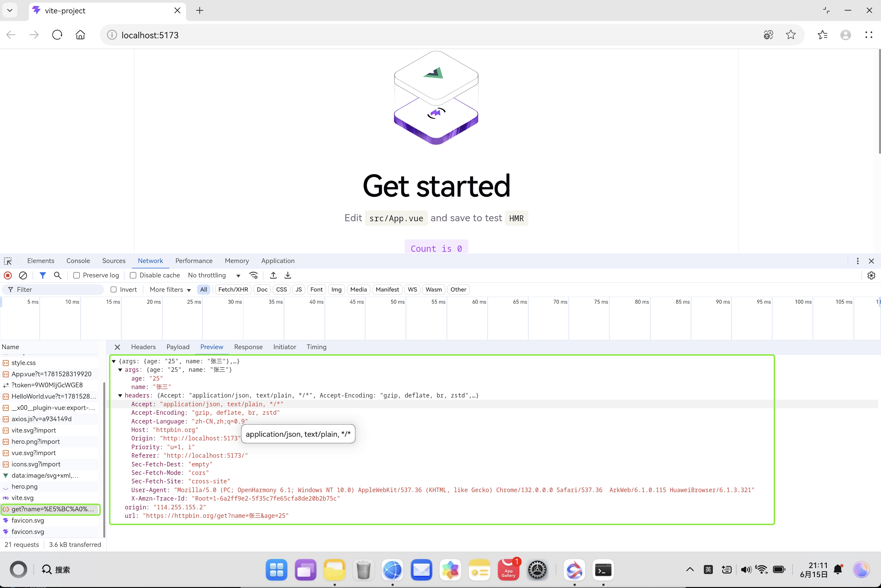Collapse the root JSON object
The height and width of the screenshot is (588, 881).
114,361
